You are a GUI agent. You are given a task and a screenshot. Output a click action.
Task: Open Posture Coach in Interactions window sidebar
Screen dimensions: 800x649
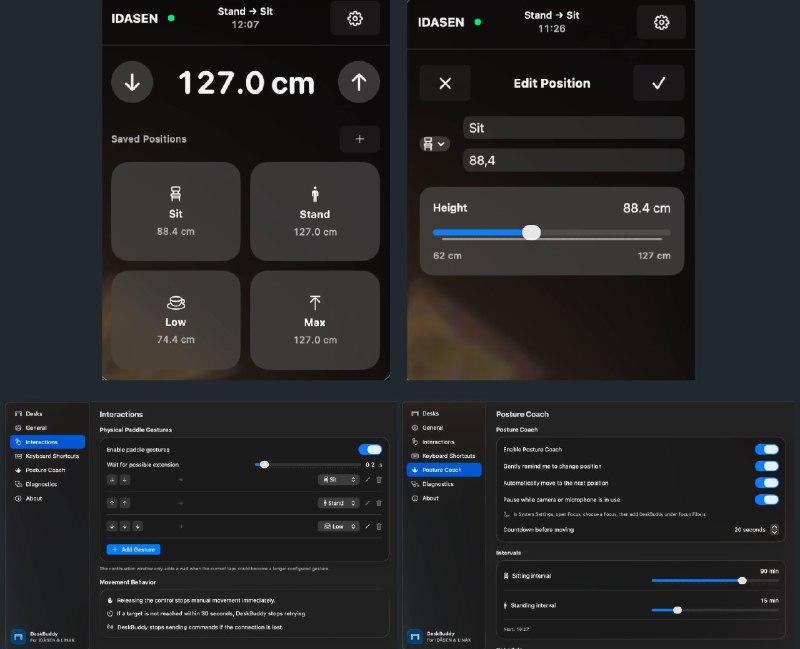point(45,470)
